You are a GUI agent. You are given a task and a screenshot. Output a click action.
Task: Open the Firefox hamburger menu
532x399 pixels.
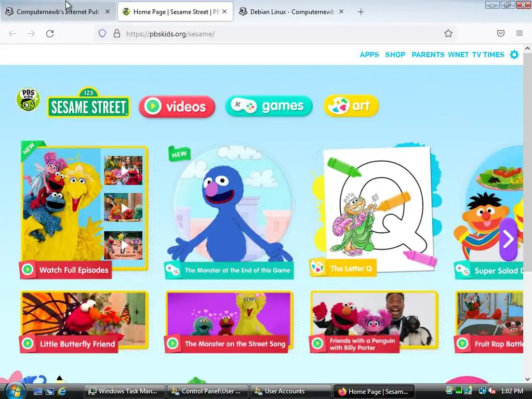tap(520, 33)
